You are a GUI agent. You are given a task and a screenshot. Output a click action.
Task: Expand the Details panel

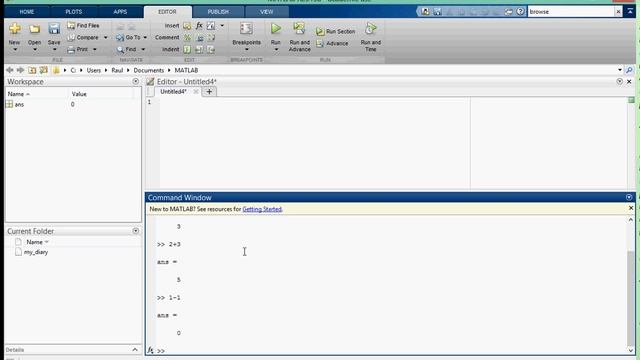coord(135,350)
